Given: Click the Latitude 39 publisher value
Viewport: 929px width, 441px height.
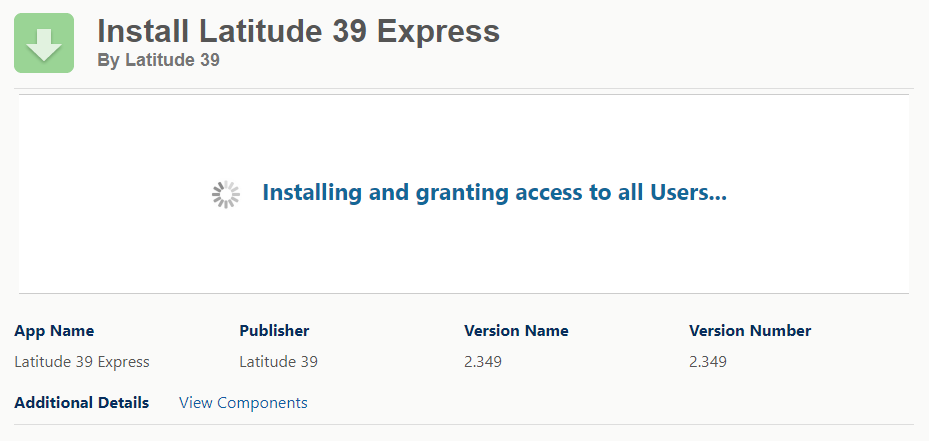Looking at the screenshot, I should (278, 362).
